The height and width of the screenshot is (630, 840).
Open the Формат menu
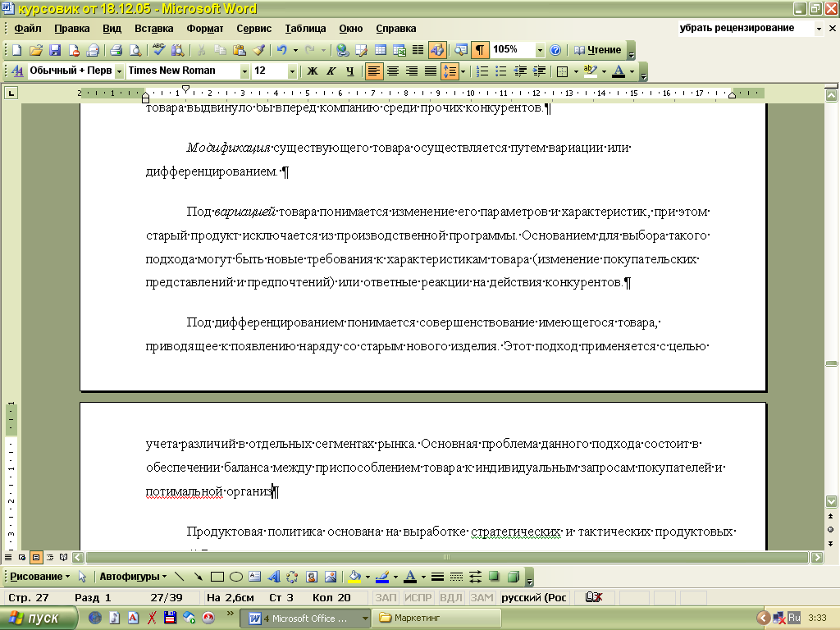pyautogui.click(x=204, y=29)
